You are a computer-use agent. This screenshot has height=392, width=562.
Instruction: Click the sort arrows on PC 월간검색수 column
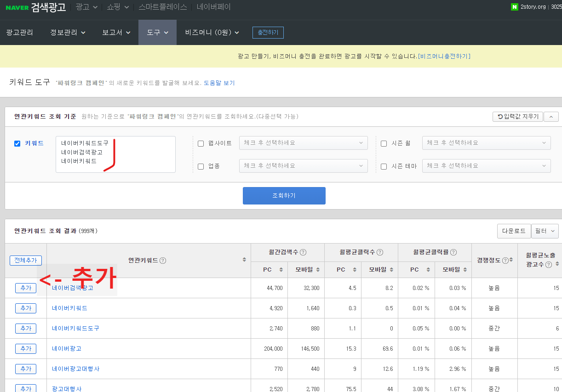click(281, 269)
